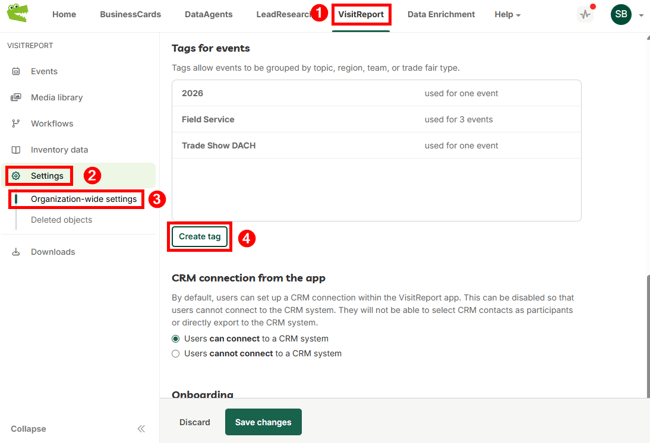
Task: Open the Data Enrichment tab
Action: (x=441, y=15)
